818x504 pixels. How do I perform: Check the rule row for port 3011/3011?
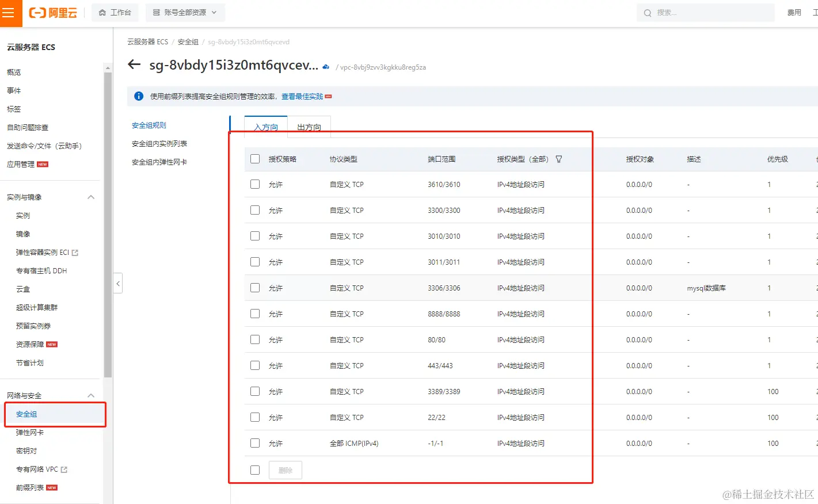click(x=255, y=262)
